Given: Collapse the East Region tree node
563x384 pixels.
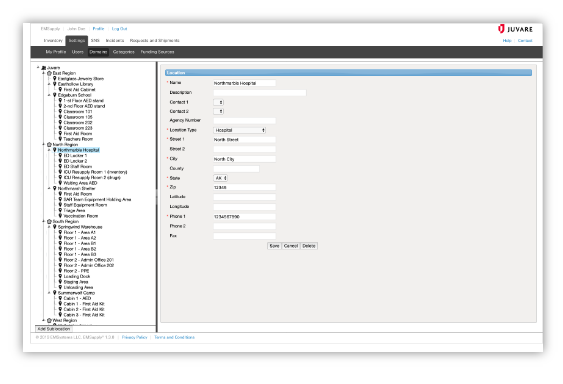Looking at the screenshot, I should 44,73.
